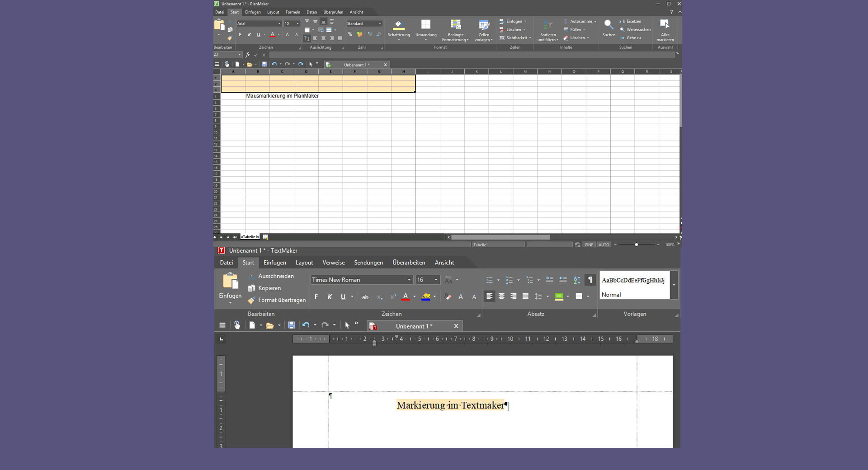Click the superscript icon in TextMaker
The image size is (868, 470).
pos(393,297)
